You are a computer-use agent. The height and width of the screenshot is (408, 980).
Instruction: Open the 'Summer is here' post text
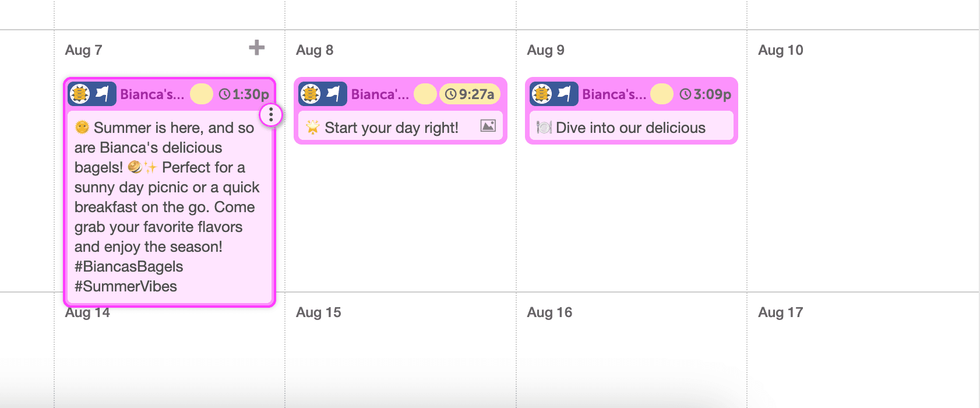165,207
